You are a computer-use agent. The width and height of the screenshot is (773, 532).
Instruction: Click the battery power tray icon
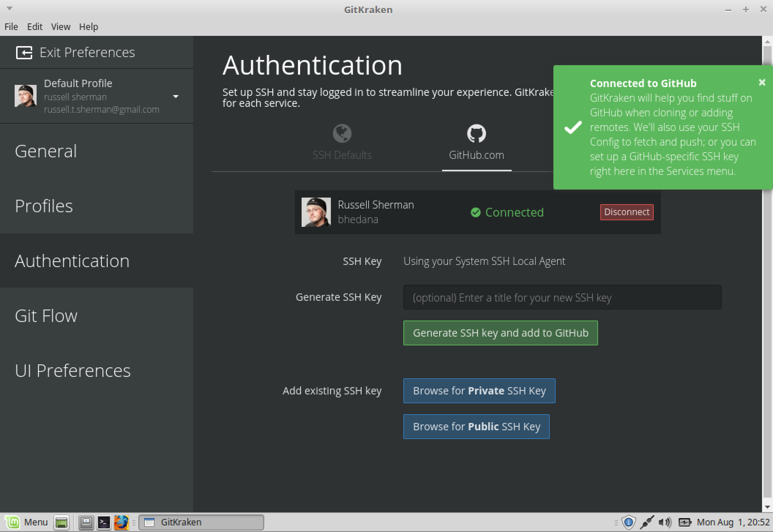[684, 522]
